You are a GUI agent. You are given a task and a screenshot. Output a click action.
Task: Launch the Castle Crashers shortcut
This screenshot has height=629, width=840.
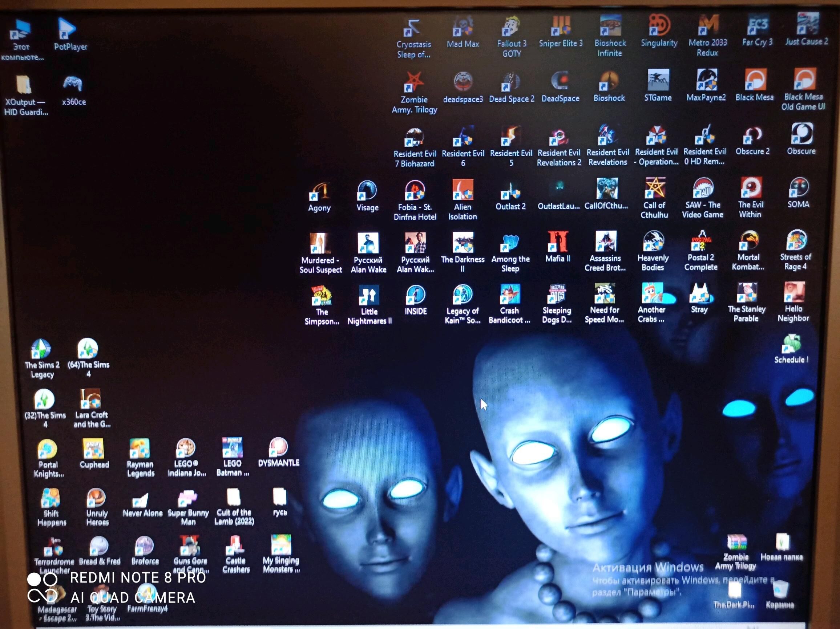pyautogui.click(x=235, y=546)
